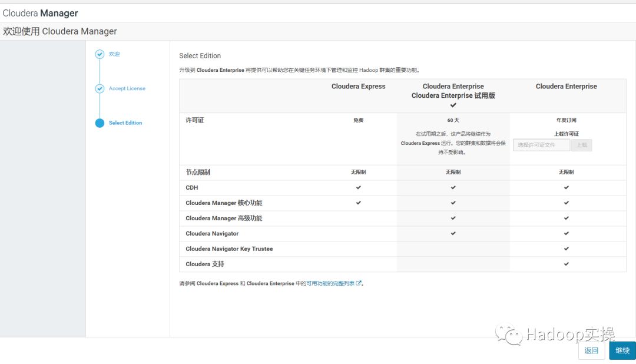This screenshot has width=636, height=364.
Task: Click 无限制 in Cloudera Express column
Action: tap(358, 172)
